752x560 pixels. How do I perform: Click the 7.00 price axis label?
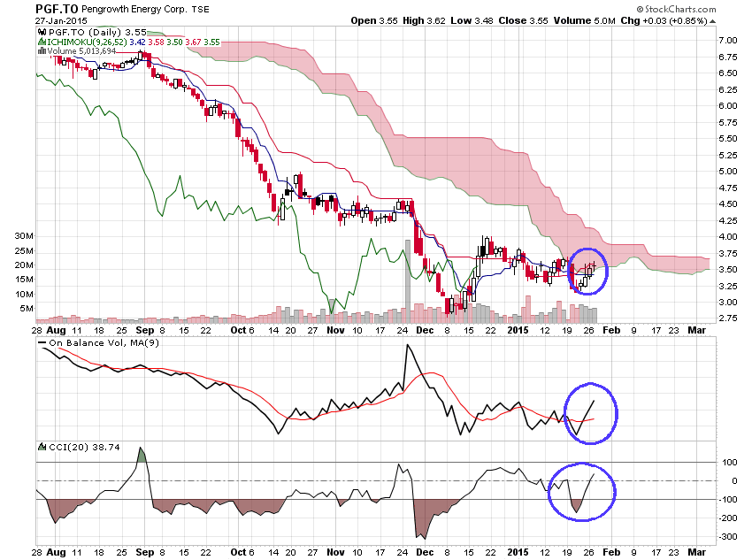coord(727,41)
